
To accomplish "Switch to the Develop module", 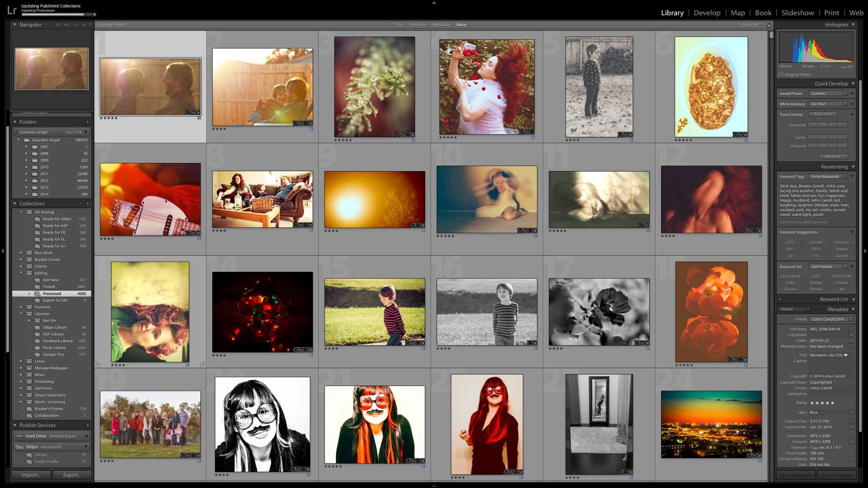I will tap(707, 13).
